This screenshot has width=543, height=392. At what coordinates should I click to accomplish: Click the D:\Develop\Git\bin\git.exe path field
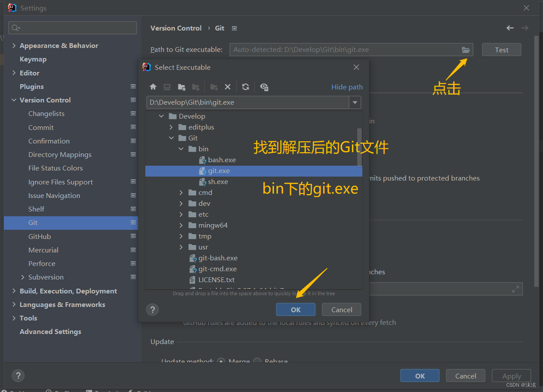248,102
